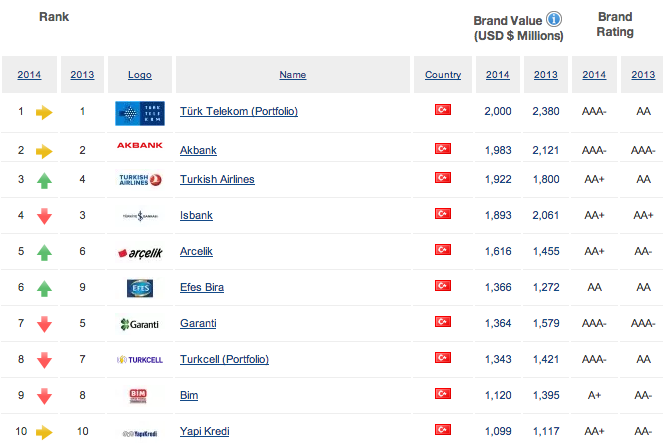Open the Bim brand link
This screenshot has height=448, width=663.
click(x=189, y=395)
